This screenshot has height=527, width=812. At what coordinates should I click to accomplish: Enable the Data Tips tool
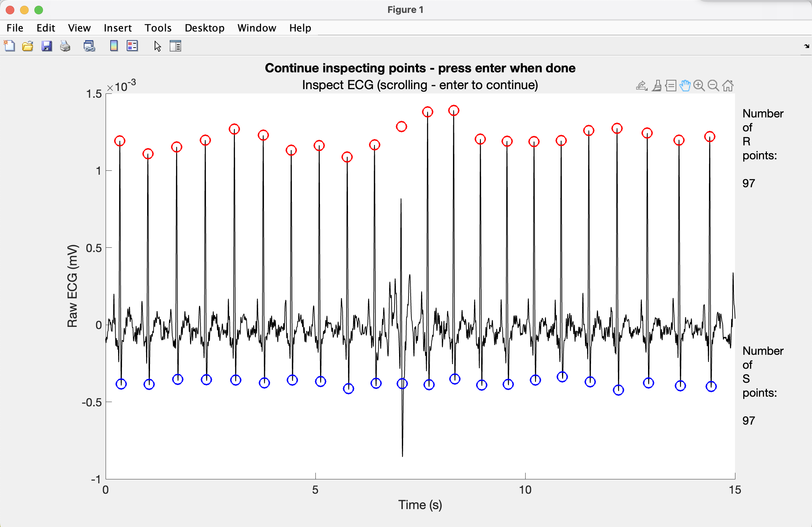pos(671,86)
